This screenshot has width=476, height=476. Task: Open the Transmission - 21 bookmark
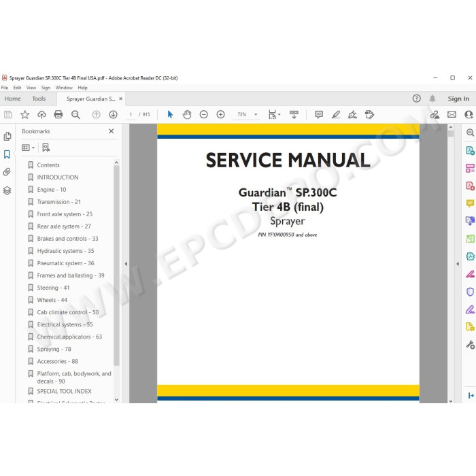(x=59, y=202)
